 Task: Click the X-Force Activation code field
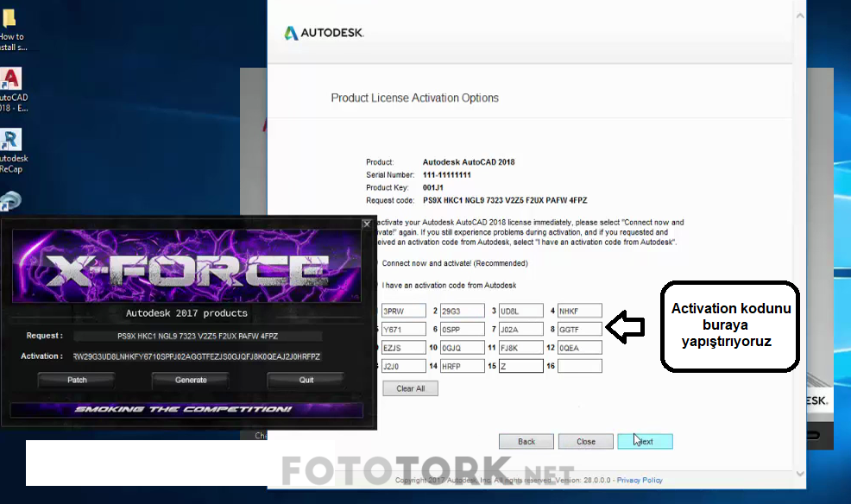198,357
